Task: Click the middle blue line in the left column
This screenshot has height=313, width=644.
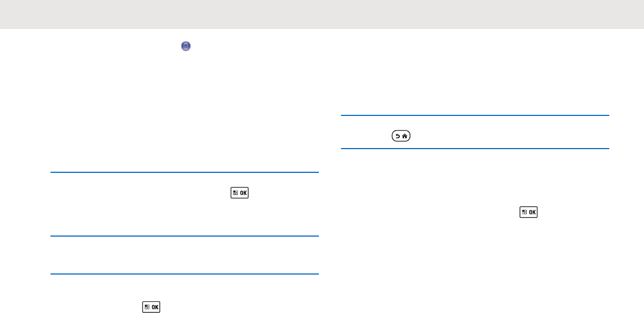Action: (x=185, y=236)
